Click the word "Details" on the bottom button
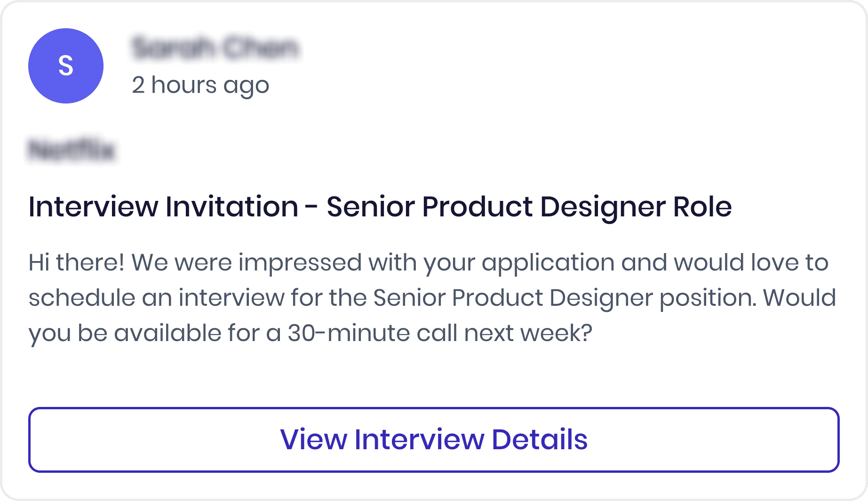 click(539, 439)
